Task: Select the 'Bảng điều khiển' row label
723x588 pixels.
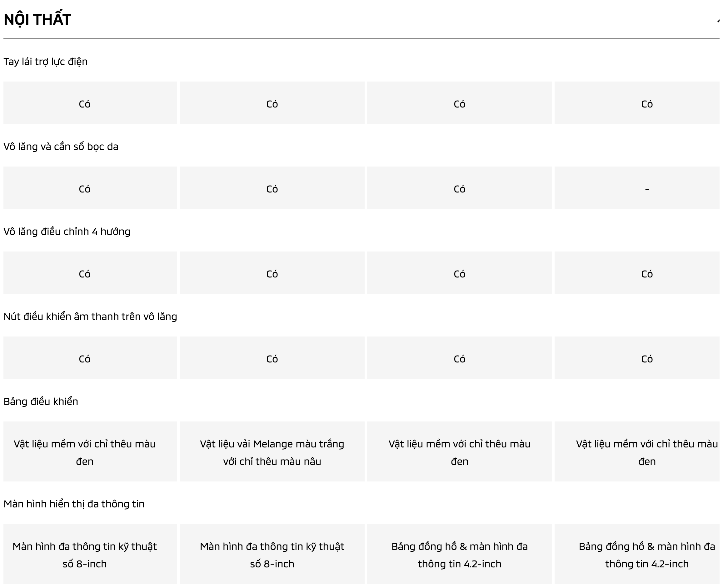Action: click(41, 402)
